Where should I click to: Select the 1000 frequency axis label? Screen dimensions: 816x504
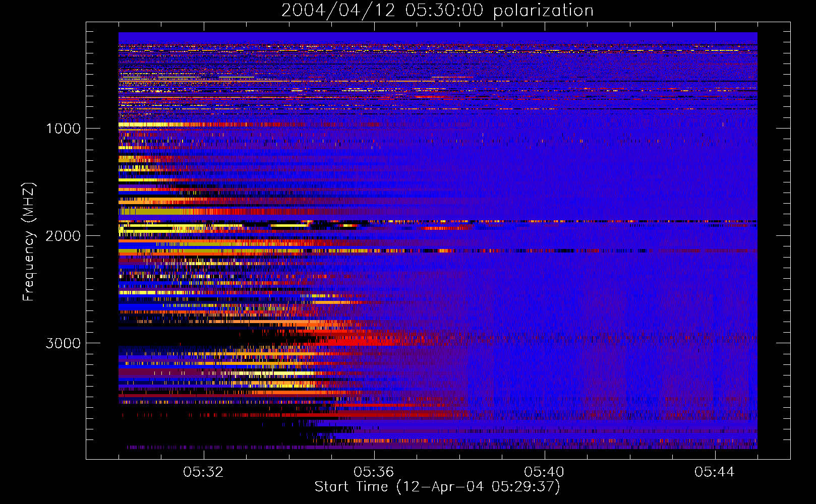[x=64, y=129]
